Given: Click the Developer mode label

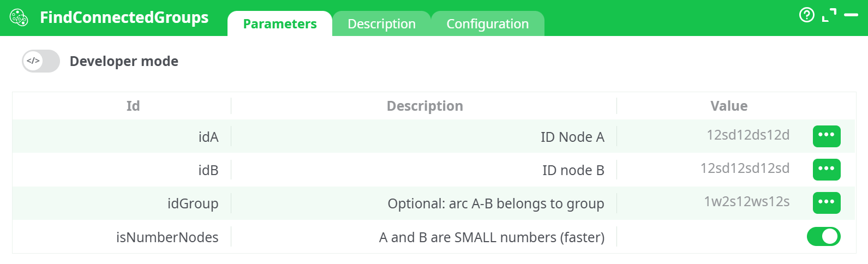Looking at the screenshot, I should click(x=124, y=61).
